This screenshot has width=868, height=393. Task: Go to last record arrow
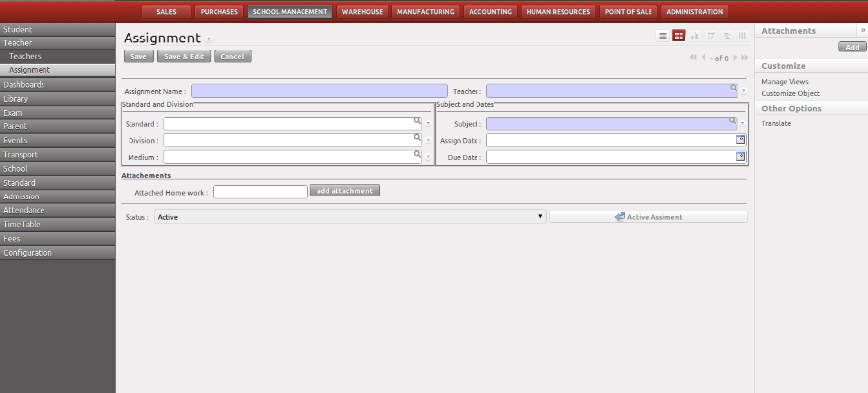point(744,57)
